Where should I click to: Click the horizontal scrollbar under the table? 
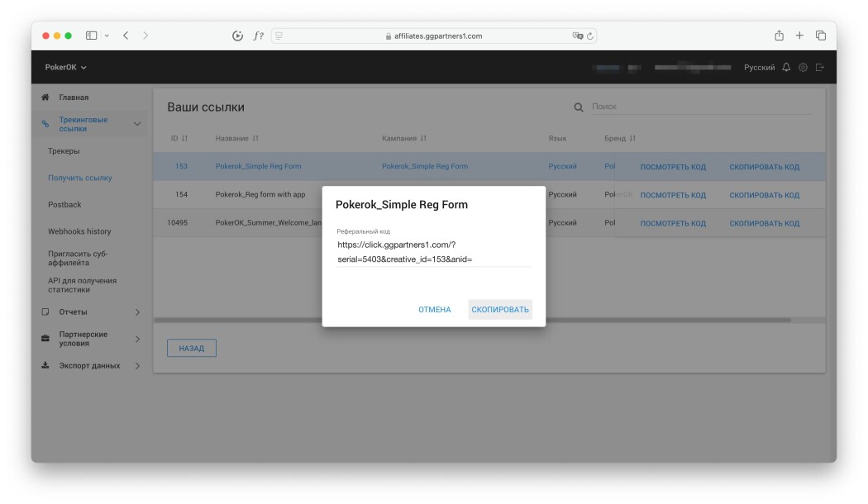coord(472,320)
